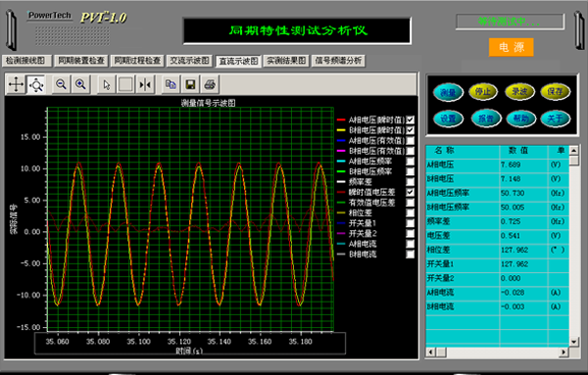This screenshot has height=375, width=588.
Task: Click the table horizontal scrollbar right arrow
Action: pyautogui.click(x=563, y=352)
